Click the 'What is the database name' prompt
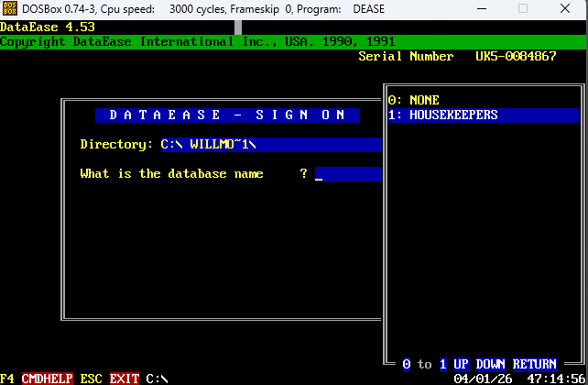The image size is (588, 385). (x=172, y=174)
